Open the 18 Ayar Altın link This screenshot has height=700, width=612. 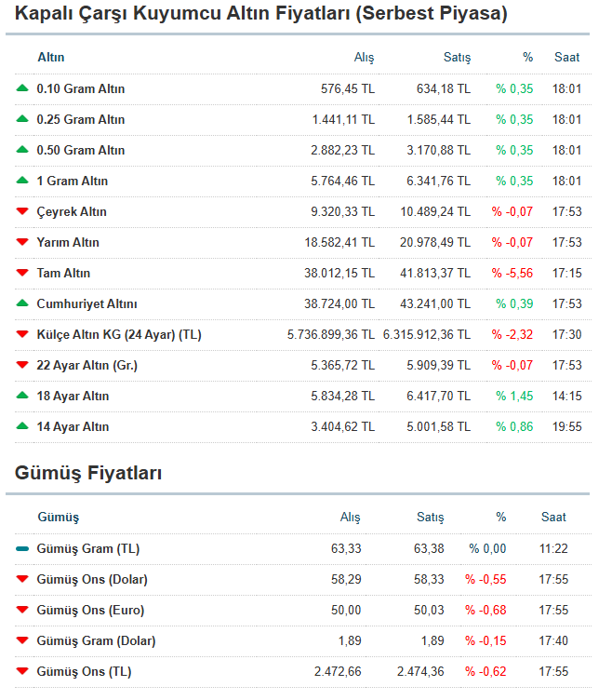point(73,396)
